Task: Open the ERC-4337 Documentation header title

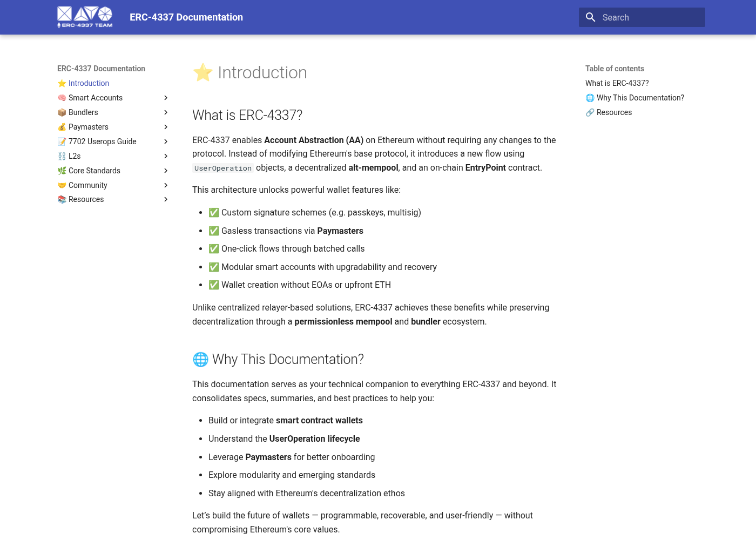Action: [x=186, y=17]
